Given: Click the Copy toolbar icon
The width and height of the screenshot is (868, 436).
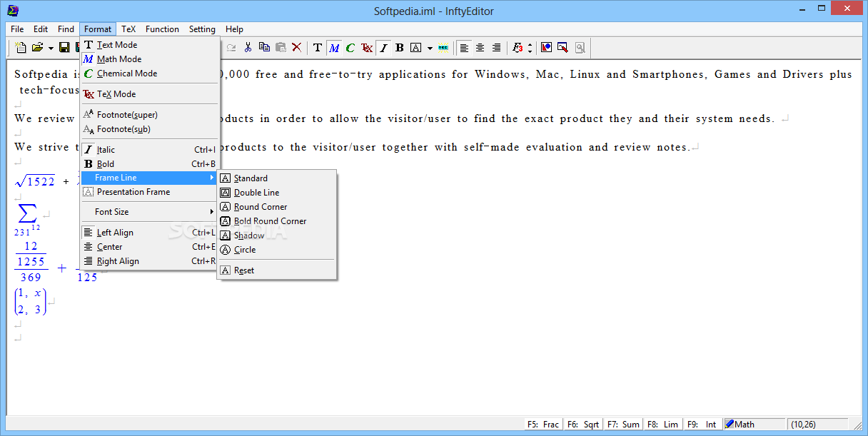Looking at the screenshot, I should point(264,48).
